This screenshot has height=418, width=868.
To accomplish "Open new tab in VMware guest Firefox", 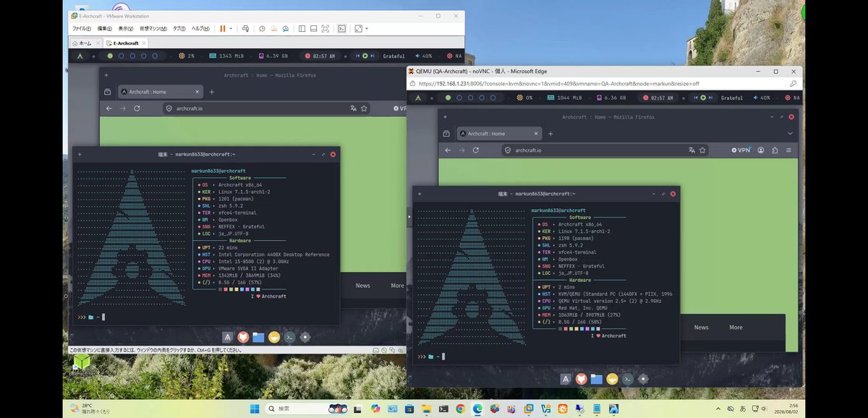I will (x=212, y=92).
